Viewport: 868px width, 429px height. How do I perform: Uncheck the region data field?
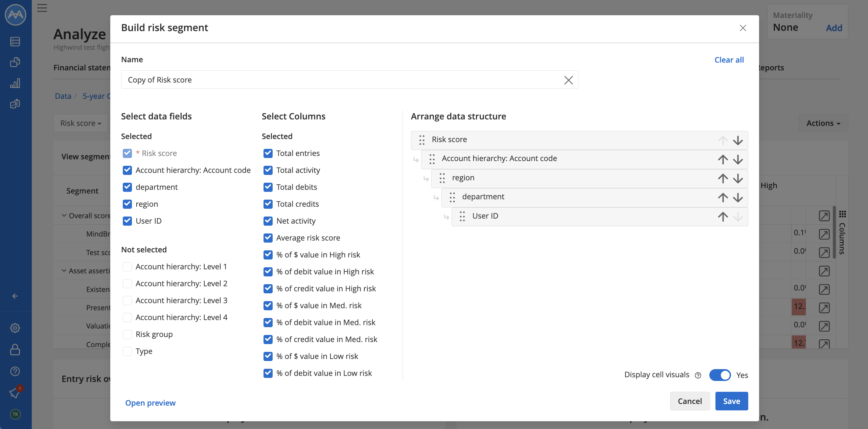coord(127,204)
